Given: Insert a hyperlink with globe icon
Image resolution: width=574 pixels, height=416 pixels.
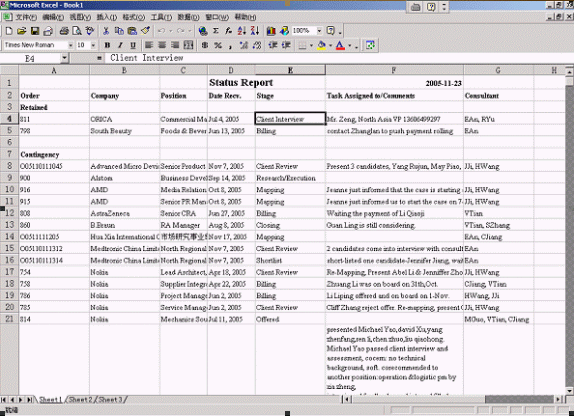Looking at the screenshot, I should point(203,31).
